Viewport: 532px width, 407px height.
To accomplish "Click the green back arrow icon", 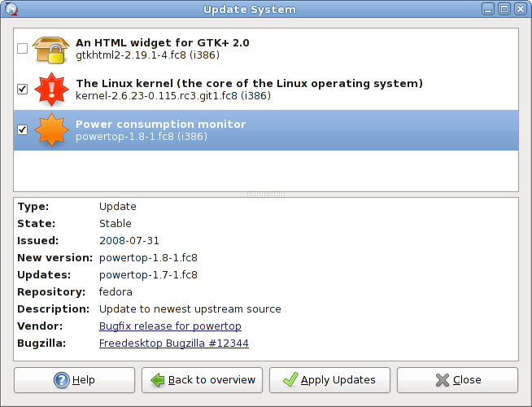I will (x=158, y=380).
